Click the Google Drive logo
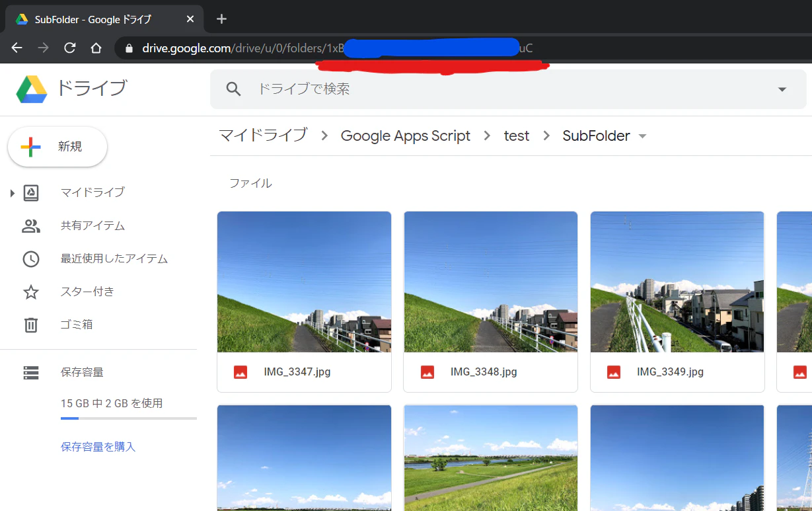This screenshot has height=511, width=812. tap(32, 89)
